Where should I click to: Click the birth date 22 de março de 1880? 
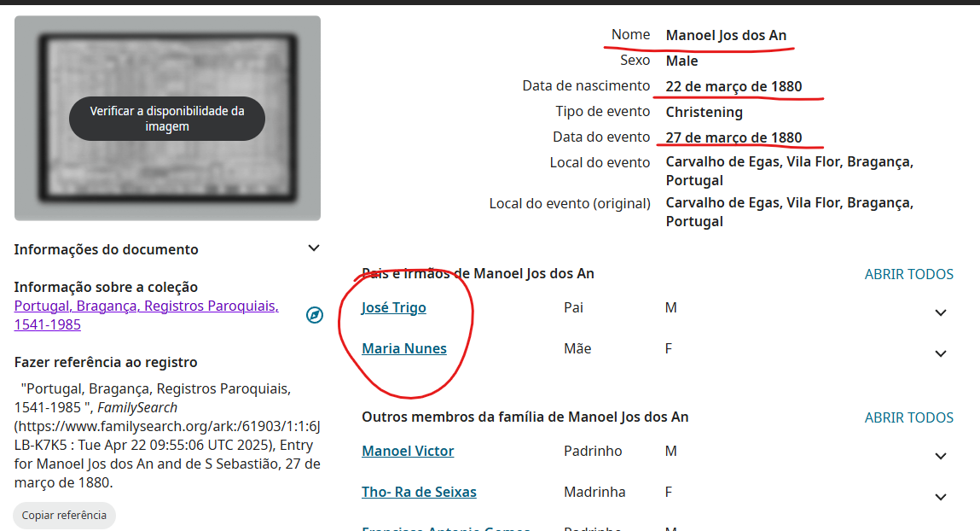[734, 86]
